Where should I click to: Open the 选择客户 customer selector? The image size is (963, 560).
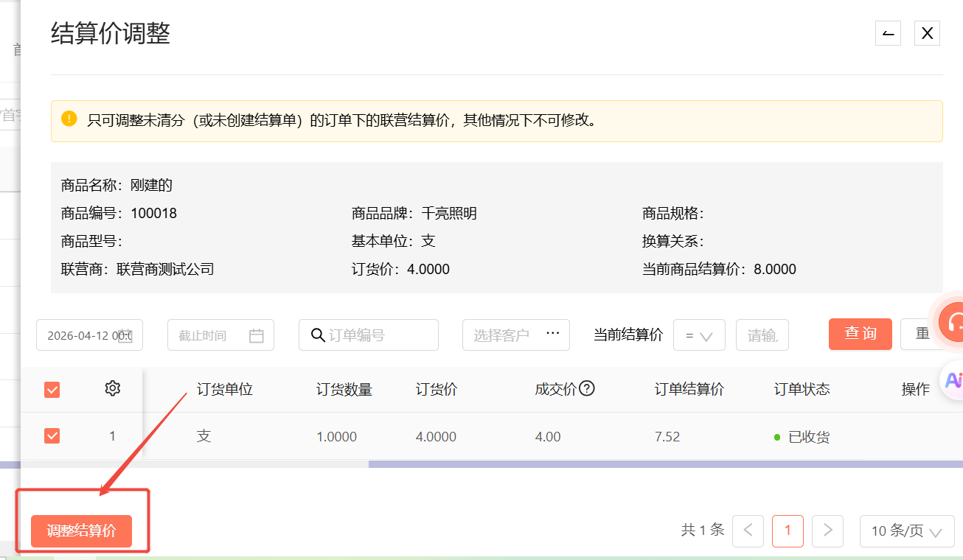click(516, 335)
